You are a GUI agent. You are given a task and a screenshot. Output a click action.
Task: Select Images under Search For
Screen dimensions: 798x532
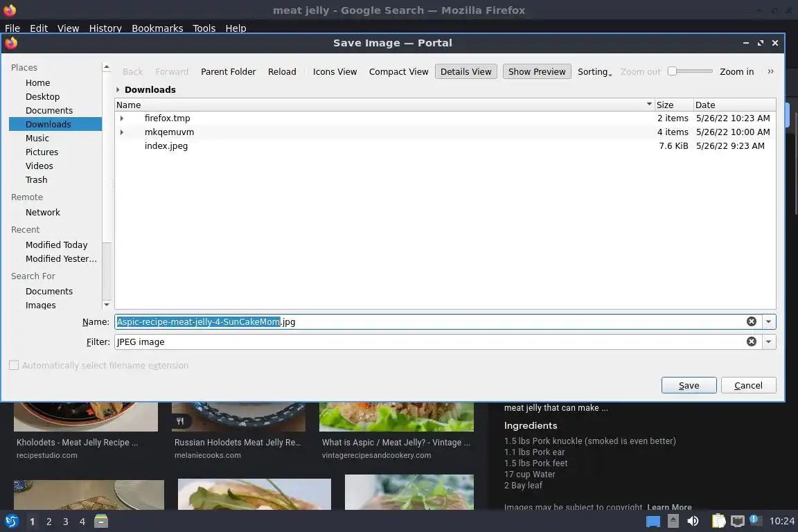(41, 305)
